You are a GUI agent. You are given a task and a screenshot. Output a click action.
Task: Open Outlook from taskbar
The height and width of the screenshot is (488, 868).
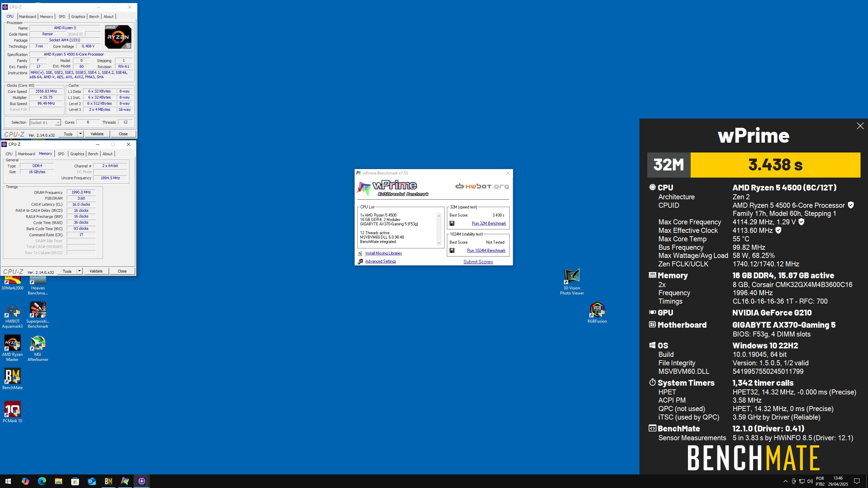[92, 481]
